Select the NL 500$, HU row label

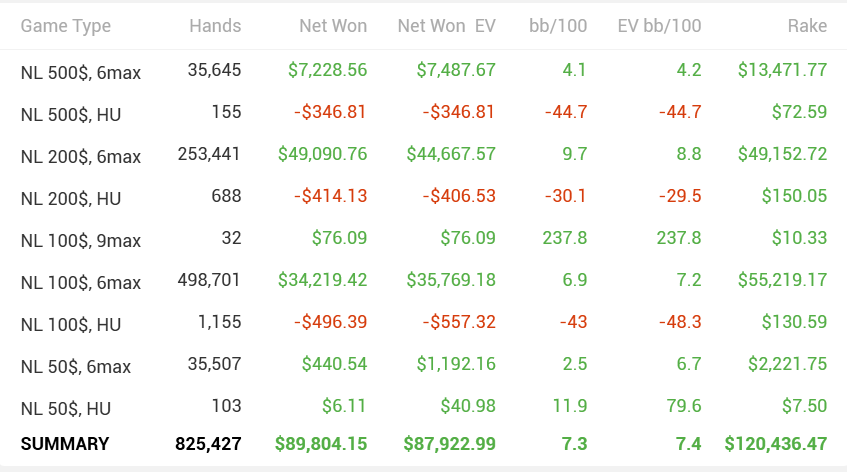70,114
